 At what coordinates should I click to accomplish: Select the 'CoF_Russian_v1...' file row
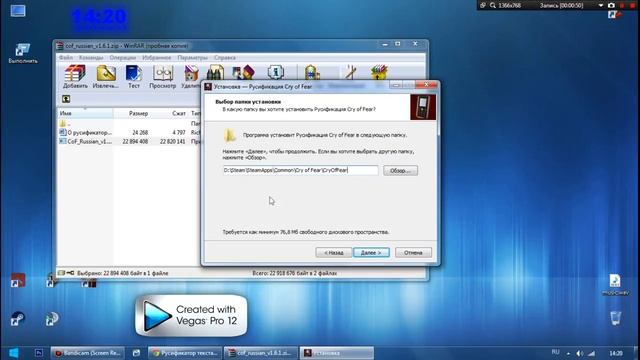click(129, 141)
